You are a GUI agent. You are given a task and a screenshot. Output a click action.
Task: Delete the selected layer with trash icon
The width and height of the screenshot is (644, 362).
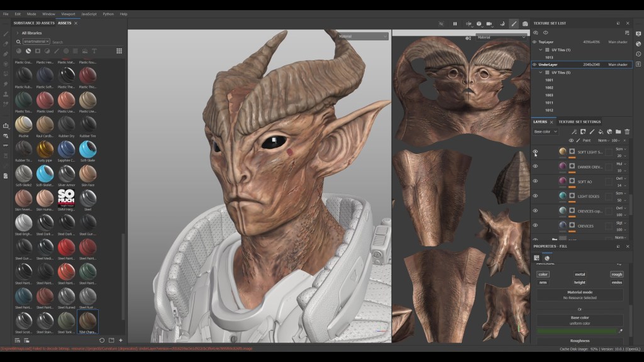click(627, 132)
